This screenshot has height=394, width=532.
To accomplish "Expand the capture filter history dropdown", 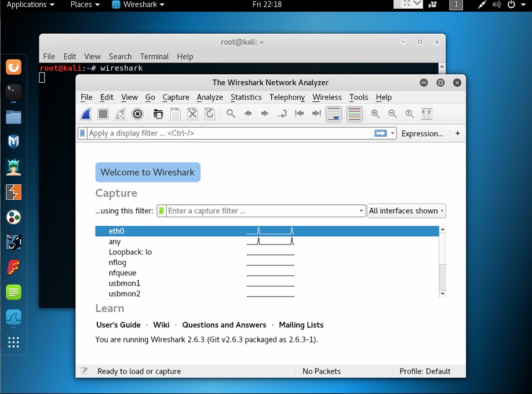I will 360,211.
